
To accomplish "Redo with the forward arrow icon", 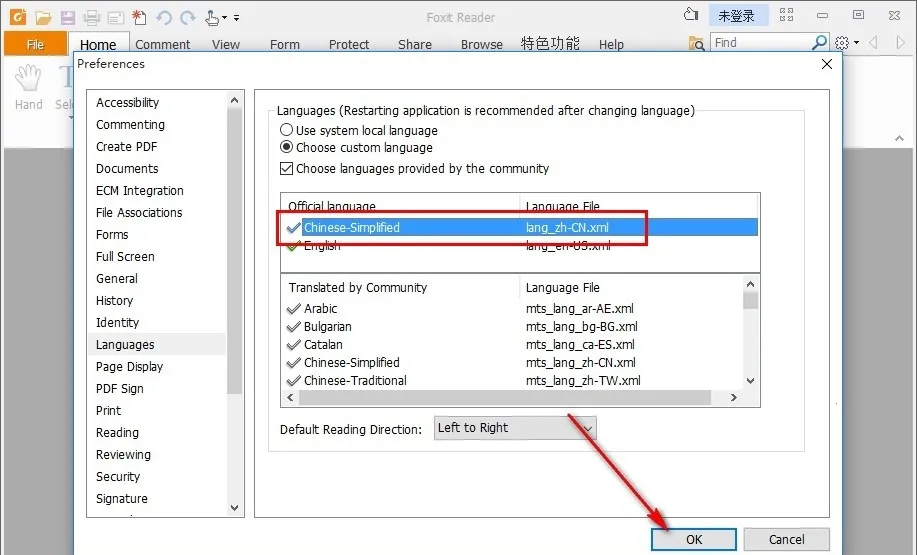I will [188, 18].
